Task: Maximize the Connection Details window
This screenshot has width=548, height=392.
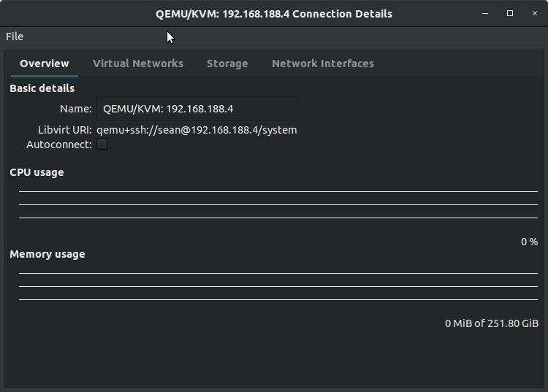Action: [510, 13]
